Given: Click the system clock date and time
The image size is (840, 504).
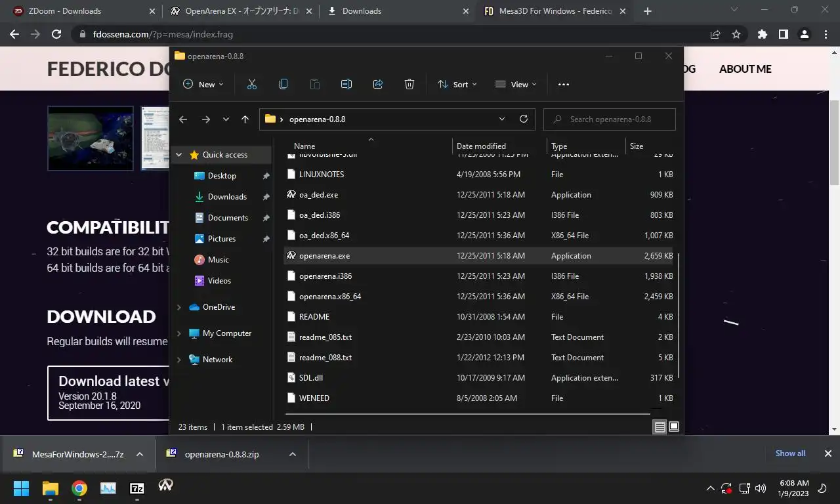Looking at the screenshot, I should [794, 488].
